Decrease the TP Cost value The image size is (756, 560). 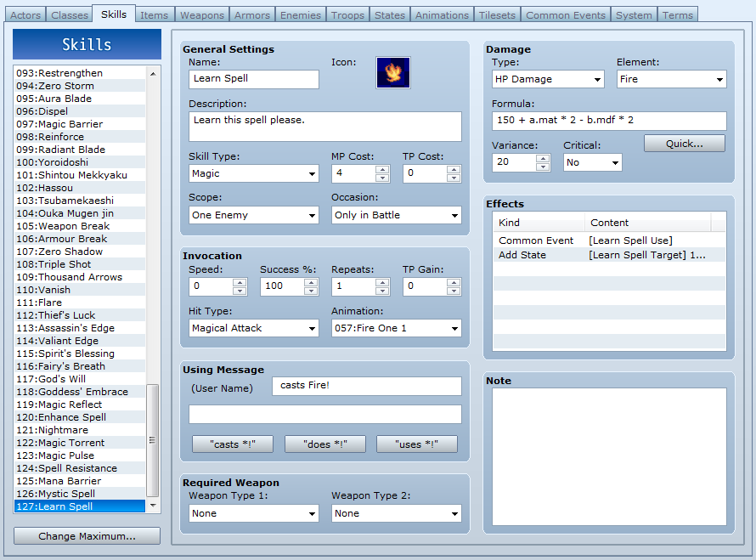coord(454,178)
